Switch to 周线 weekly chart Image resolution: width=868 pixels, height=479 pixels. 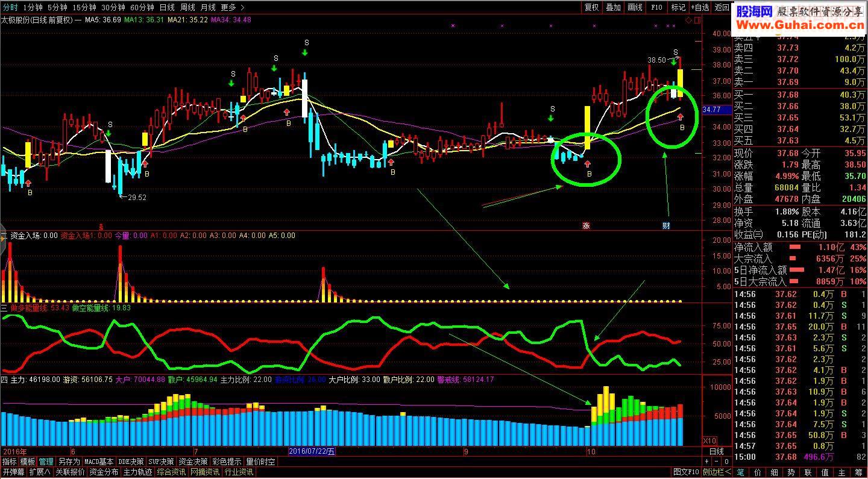pos(187,7)
